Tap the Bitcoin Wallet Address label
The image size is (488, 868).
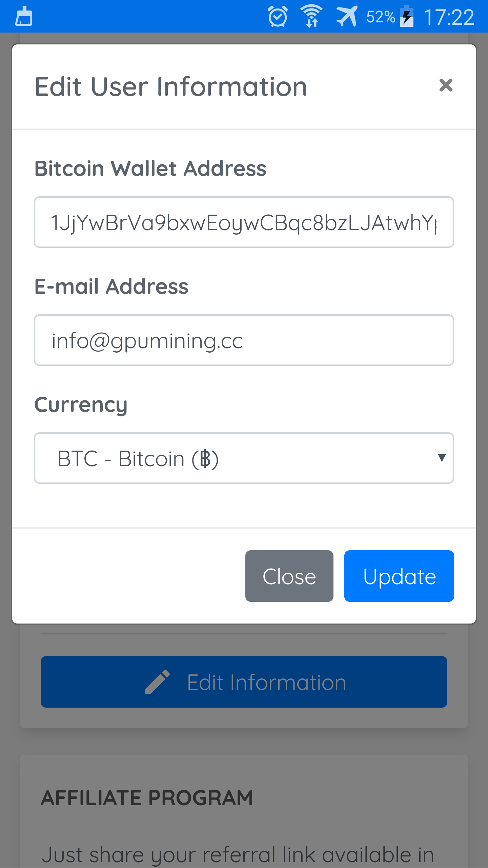tap(150, 169)
